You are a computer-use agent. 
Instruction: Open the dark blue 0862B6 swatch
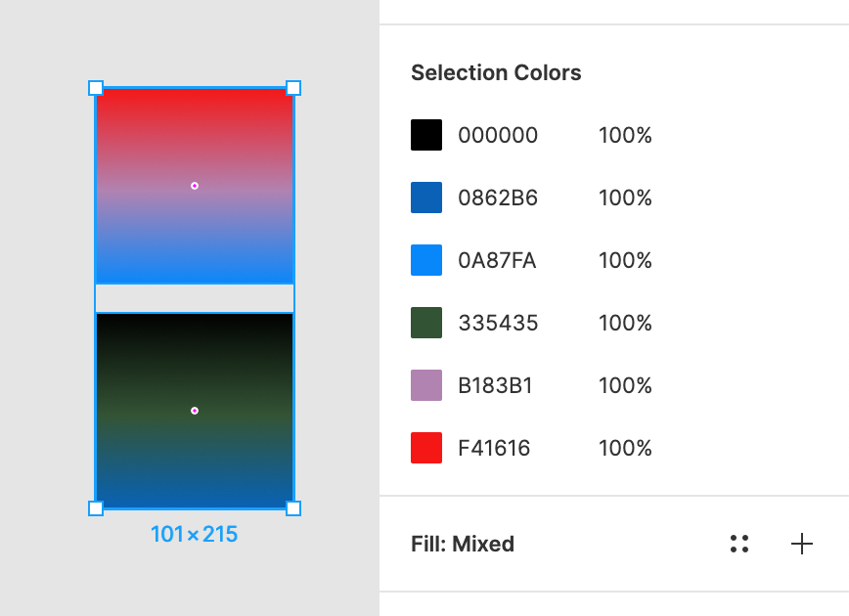426,198
